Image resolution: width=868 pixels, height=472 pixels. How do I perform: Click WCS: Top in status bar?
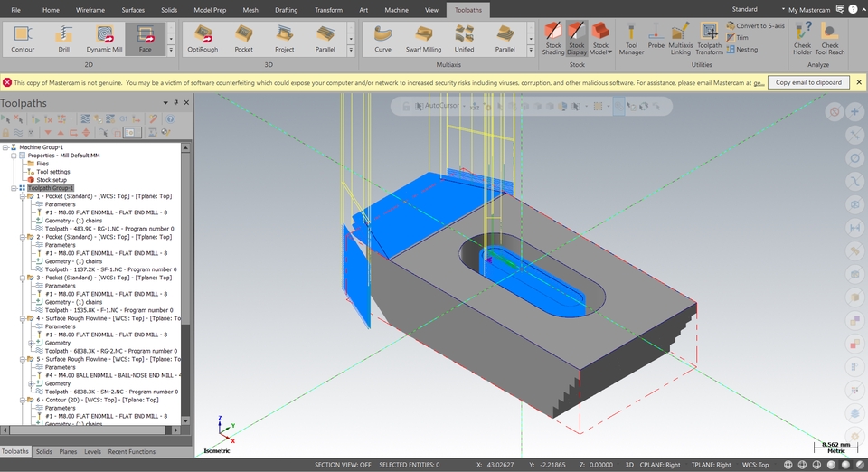pyautogui.click(x=755, y=465)
